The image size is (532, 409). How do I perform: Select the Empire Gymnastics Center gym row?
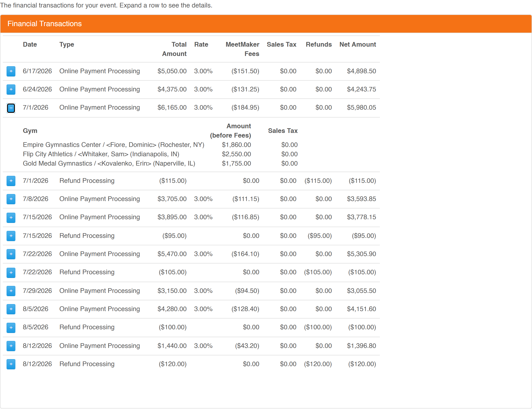(160, 145)
